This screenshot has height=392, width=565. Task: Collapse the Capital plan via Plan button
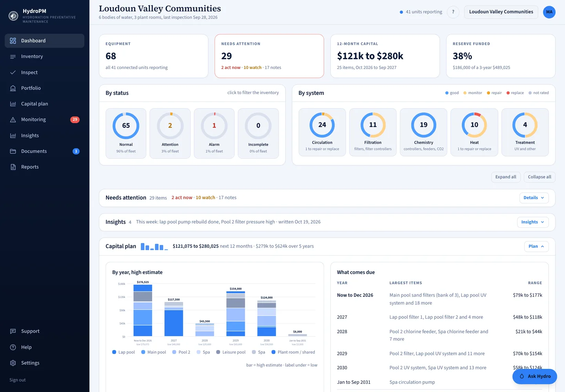pos(536,247)
